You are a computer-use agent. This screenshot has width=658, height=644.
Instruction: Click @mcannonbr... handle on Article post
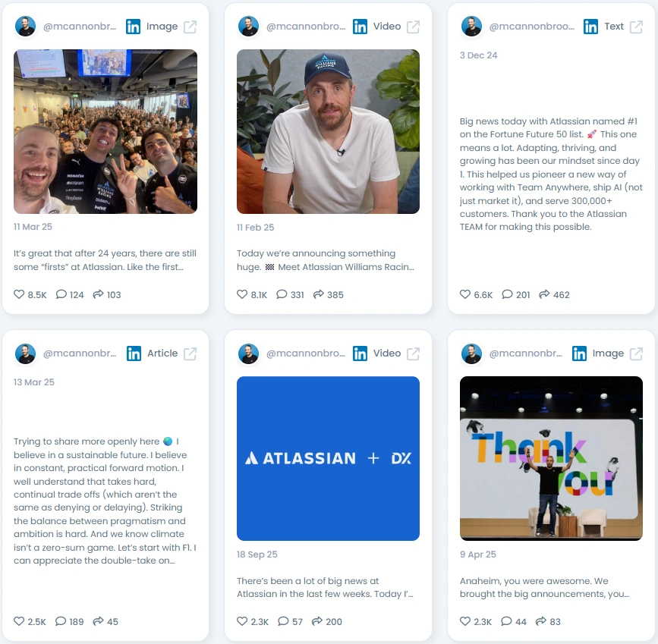pyautogui.click(x=80, y=353)
